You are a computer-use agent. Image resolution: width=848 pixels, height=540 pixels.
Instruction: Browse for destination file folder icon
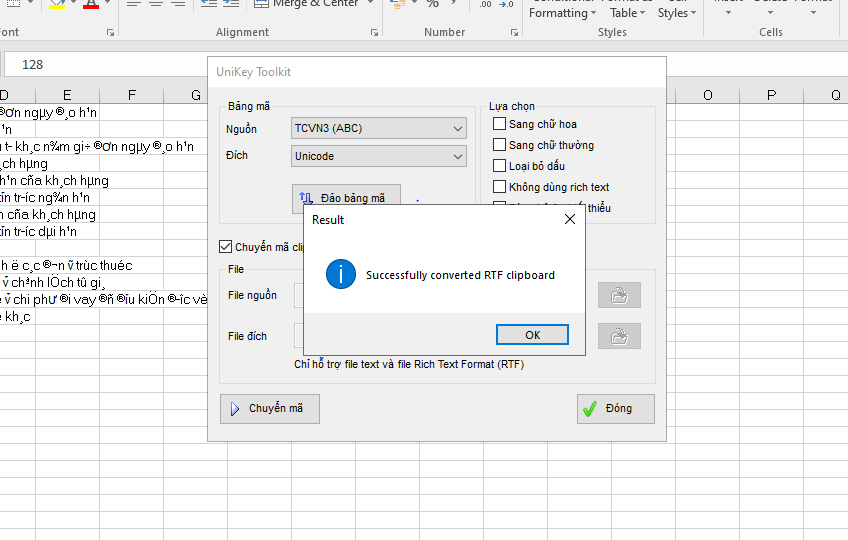pyautogui.click(x=619, y=336)
